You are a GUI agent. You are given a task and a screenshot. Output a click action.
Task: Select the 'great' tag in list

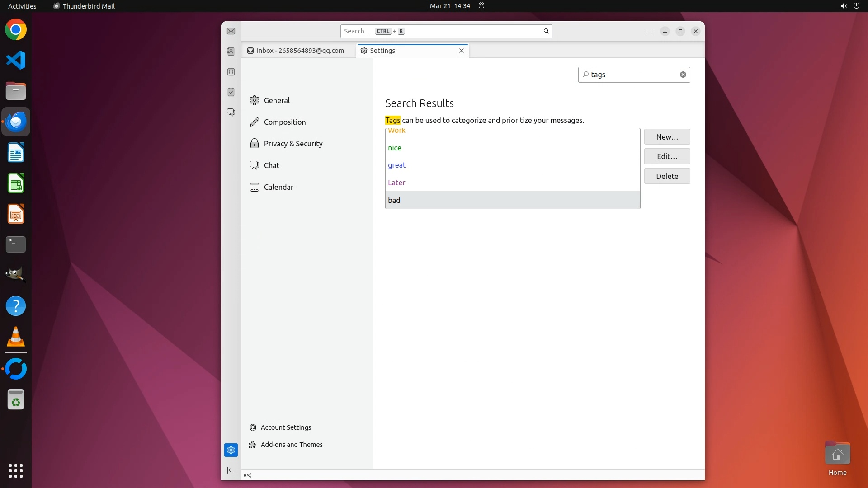[397, 165]
